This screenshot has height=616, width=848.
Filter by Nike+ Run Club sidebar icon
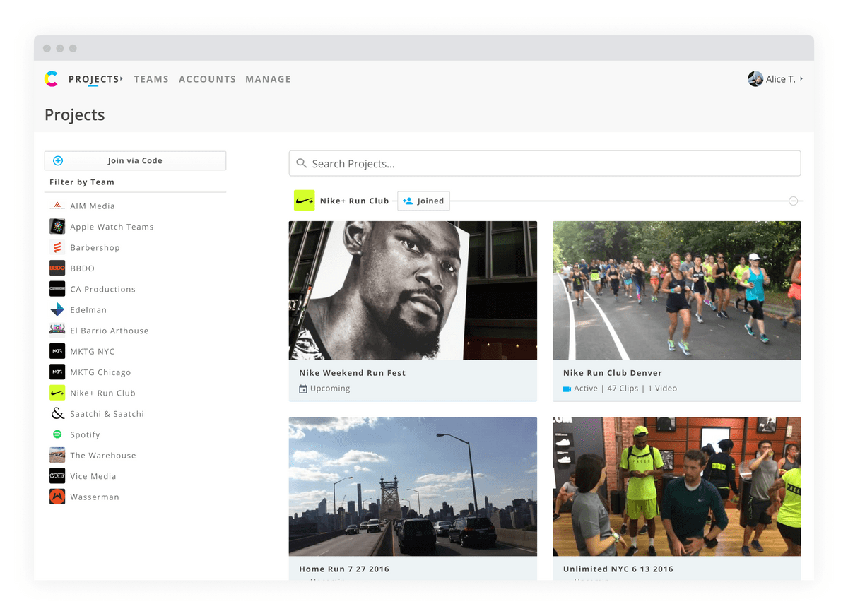(x=57, y=393)
